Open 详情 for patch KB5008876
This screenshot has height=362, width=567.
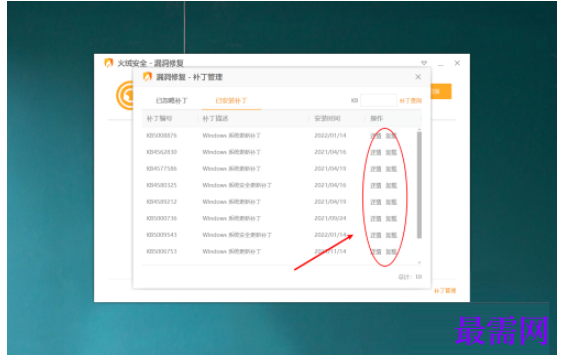[376, 136]
